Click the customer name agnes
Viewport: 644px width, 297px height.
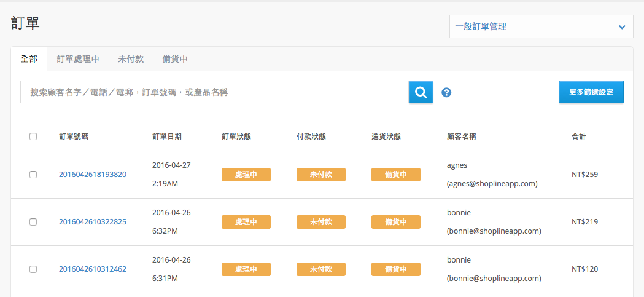pos(457,165)
